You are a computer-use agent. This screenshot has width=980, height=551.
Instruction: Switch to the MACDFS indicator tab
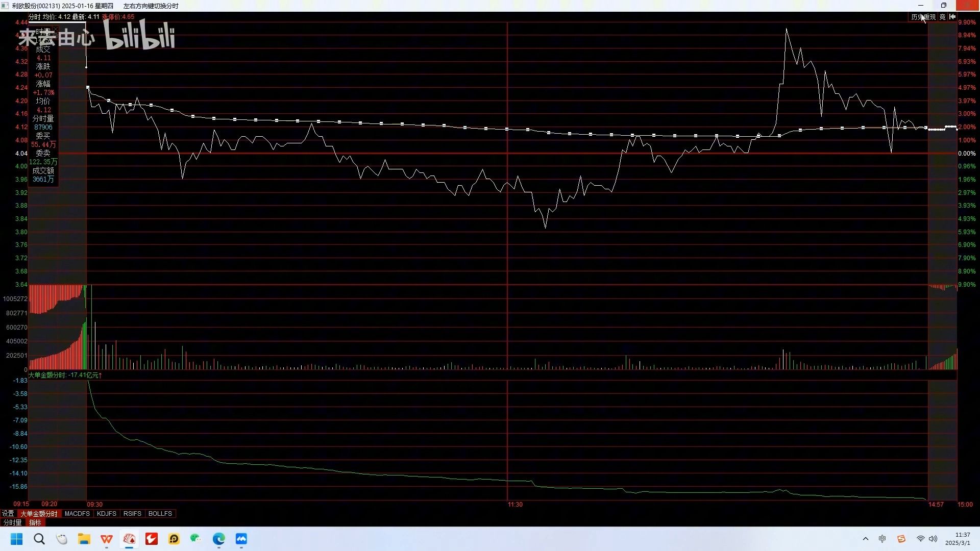click(77, 514)
